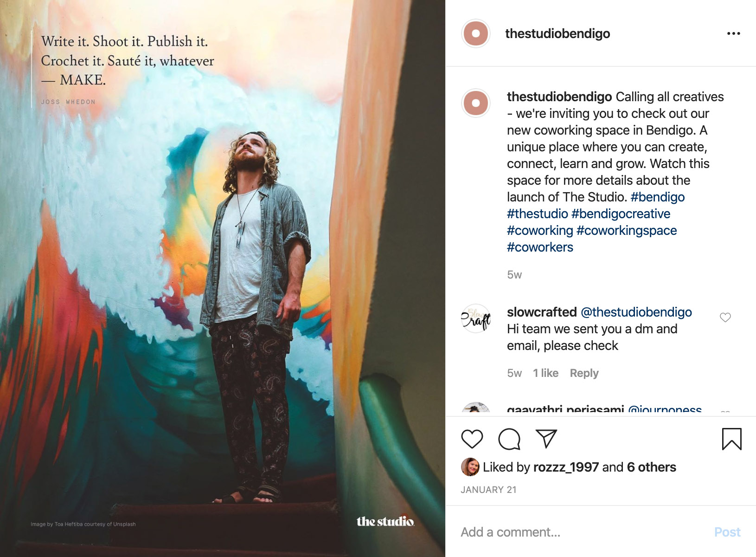This screenshot has height=557, width=756.
Task: Open the @thestudiobendigo mention in comment
Action: (636, 312)
